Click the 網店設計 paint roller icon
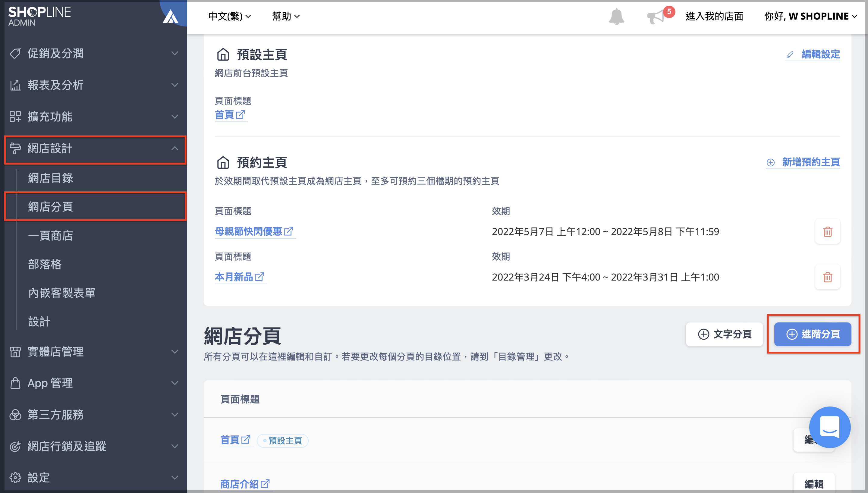This screenshot has width=868, height=493. pyautogui.click(x=15, y=148)
